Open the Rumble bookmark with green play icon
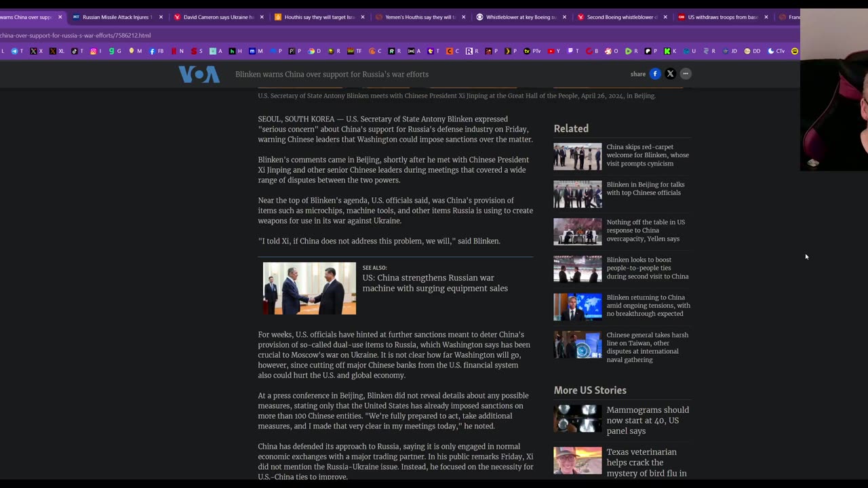Screen dimensions: 868x488 click(631, 51)
